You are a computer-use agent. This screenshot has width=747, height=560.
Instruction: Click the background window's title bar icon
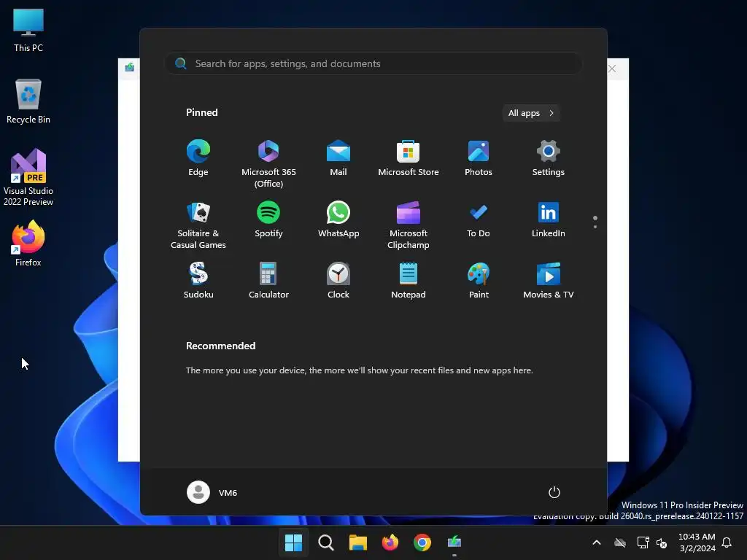tap(129, 68)
